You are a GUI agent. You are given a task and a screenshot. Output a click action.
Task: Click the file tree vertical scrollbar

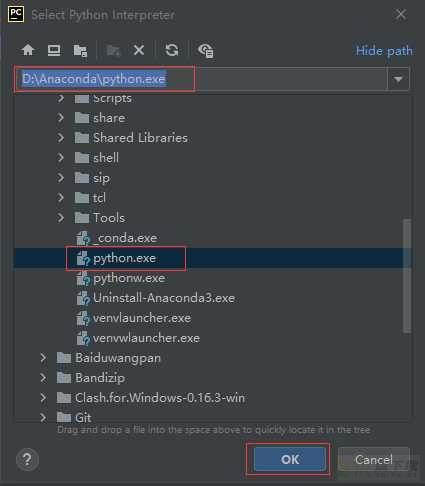(407, 276)
